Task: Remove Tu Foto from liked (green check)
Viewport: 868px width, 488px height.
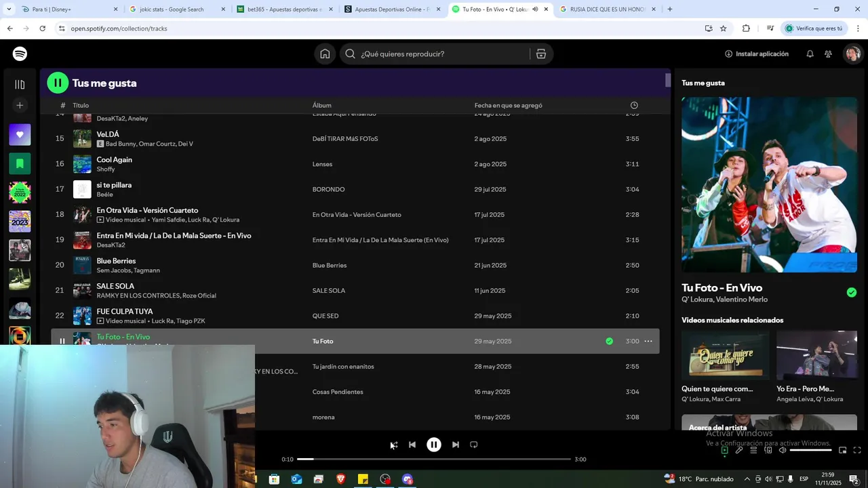Action: [x=609, y=341]
